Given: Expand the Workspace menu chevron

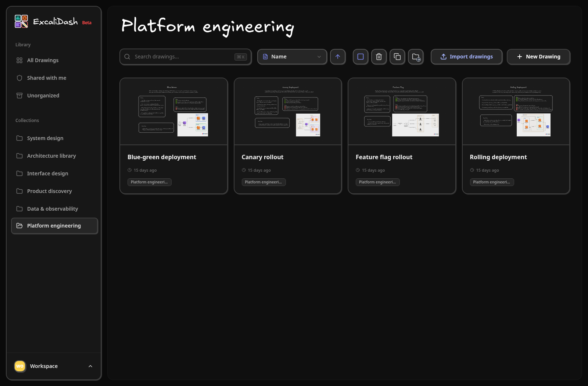Looking at the screenshot, I should pos(90,366).
